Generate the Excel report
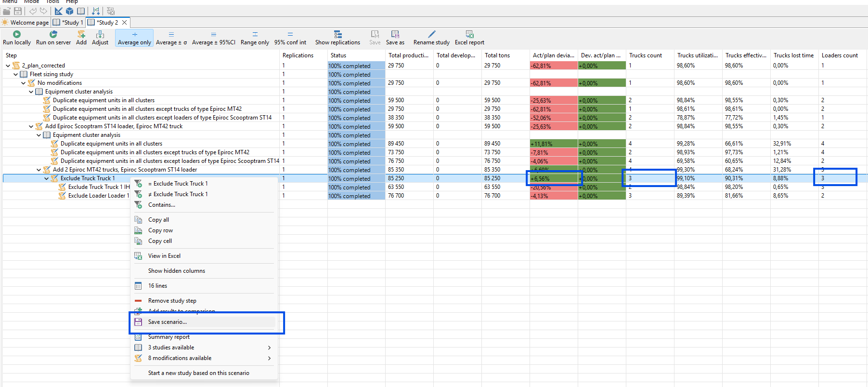The width and height of the screenshot is (868, 387). click(x=469, y=38)
